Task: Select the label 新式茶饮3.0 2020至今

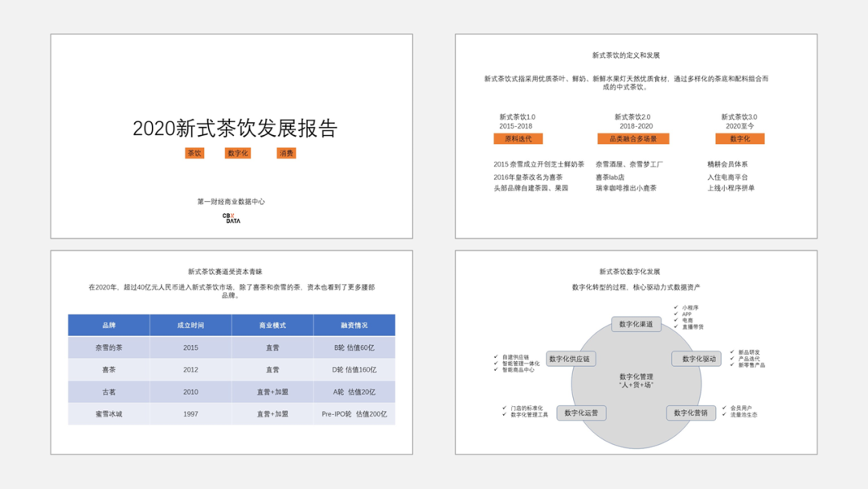Action: (739, 121)
